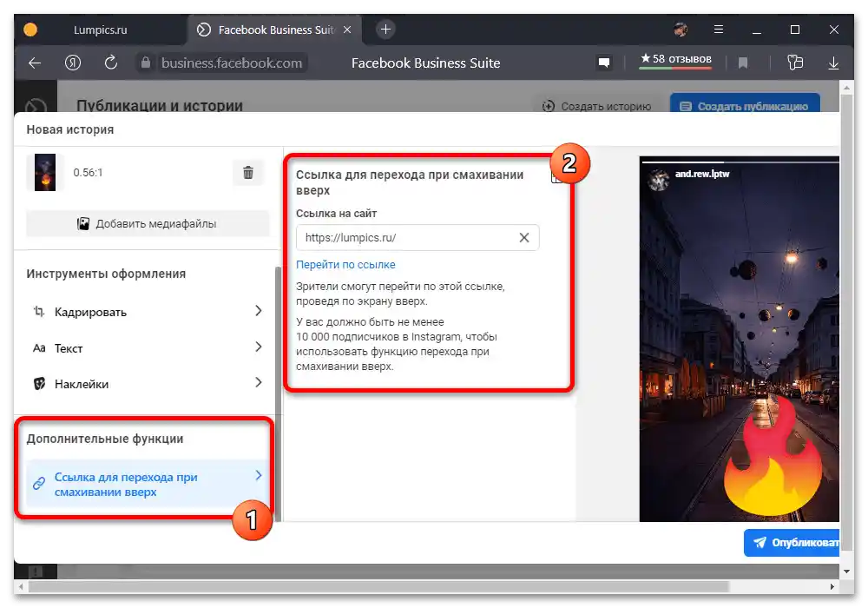This screenshot has height=608, width=868.
Task: Open the Наклейки stickers tool
Action: tap(148, 384)
